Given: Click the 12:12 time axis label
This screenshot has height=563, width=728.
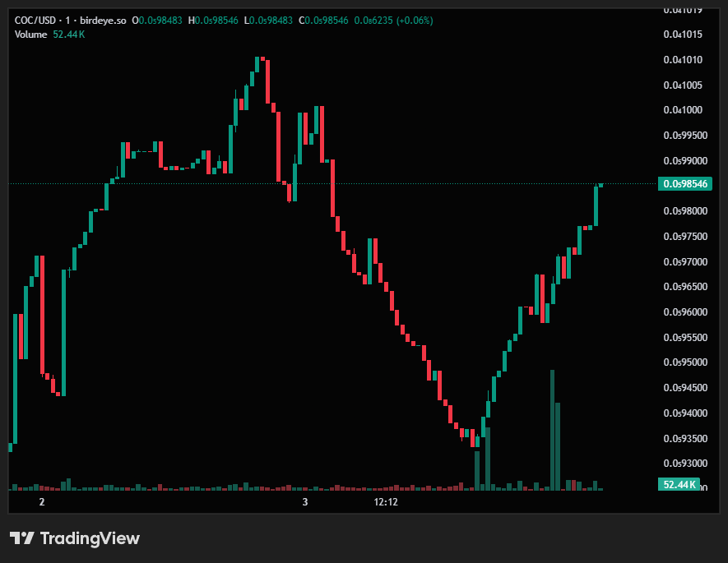Looking at the screenshot, I should coord(386,502).
